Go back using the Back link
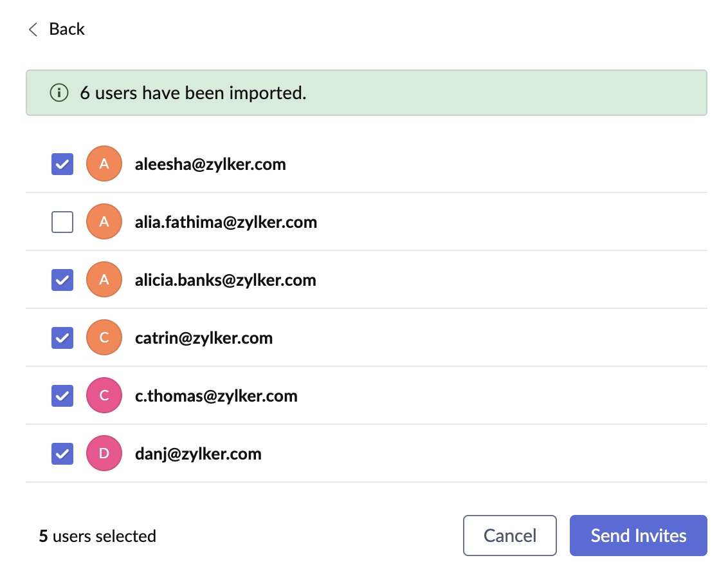 coord(66,30)
